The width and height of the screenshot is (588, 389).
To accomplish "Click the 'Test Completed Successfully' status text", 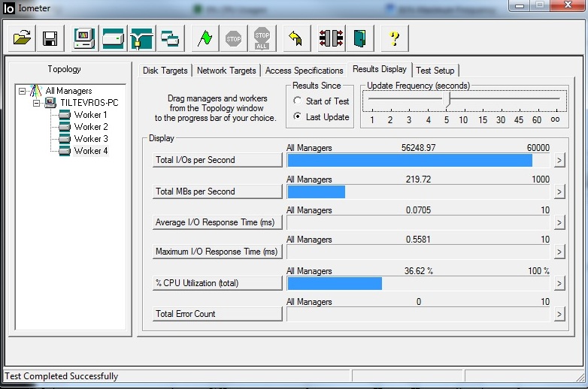I will pos(61,376).
